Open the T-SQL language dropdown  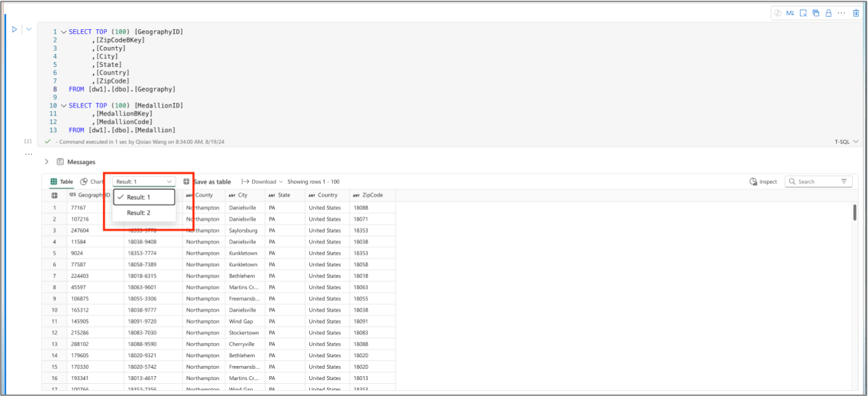point(846,141)
